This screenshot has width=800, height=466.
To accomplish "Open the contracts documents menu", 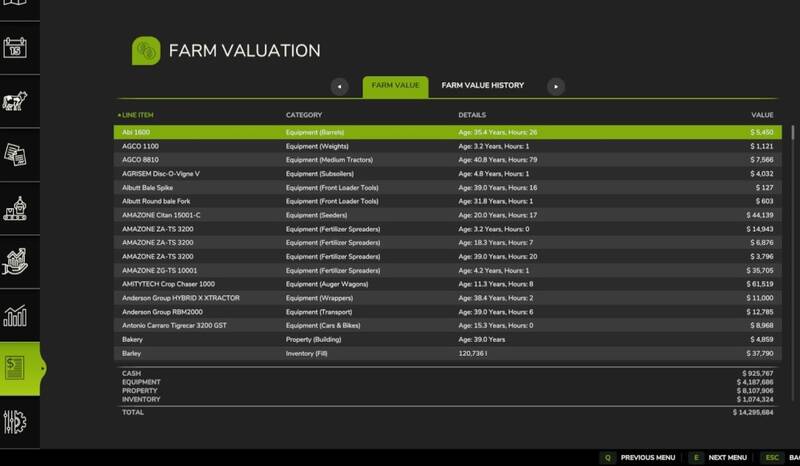I will pos(17,153).
